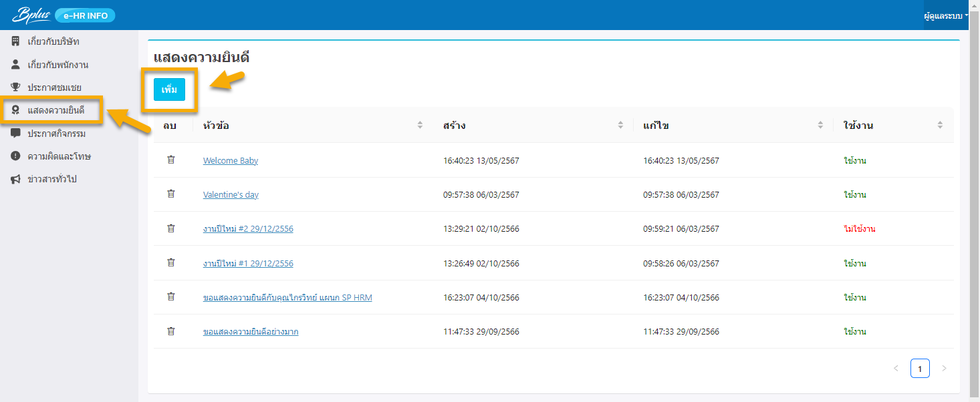Image resolution: width=980 pixels, height=402 pixels.
Task: Expand the ผู้ดูแลระบบ user dropdown
Action: 945,15
